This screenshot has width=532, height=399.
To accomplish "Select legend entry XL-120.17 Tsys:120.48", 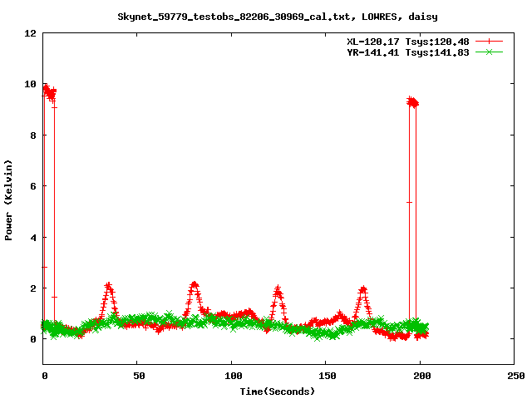I will (408, 42).
